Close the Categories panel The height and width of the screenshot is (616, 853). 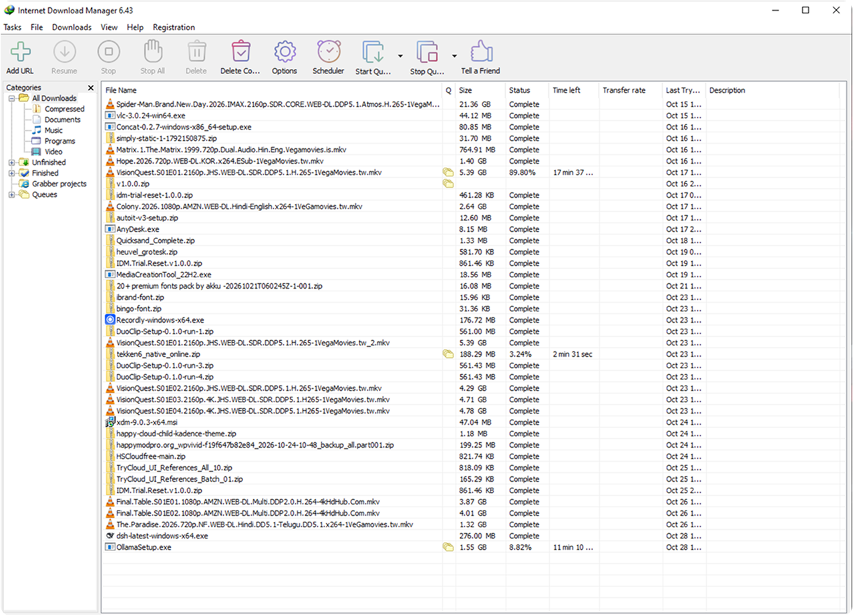92,88
